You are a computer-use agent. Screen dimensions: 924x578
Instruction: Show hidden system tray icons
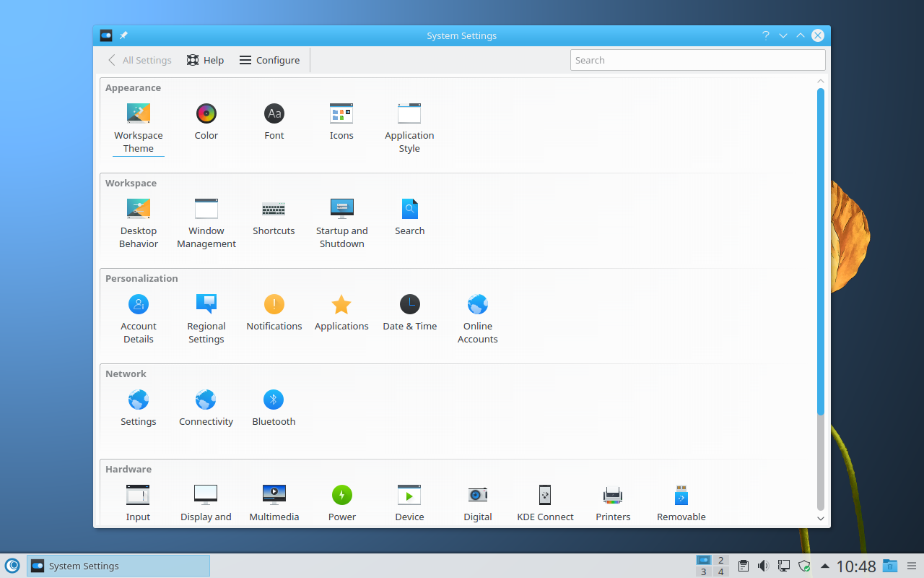(825, 566)
